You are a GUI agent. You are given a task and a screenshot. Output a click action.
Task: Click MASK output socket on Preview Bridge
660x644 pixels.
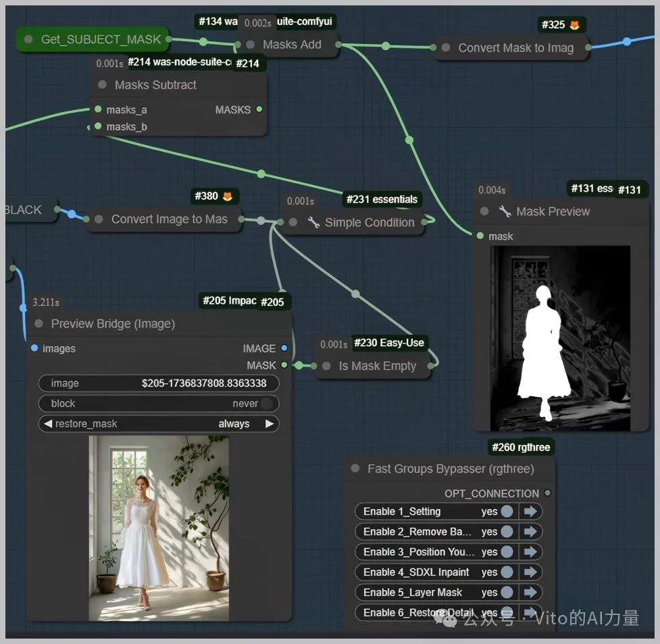click(x=284, y=365)
